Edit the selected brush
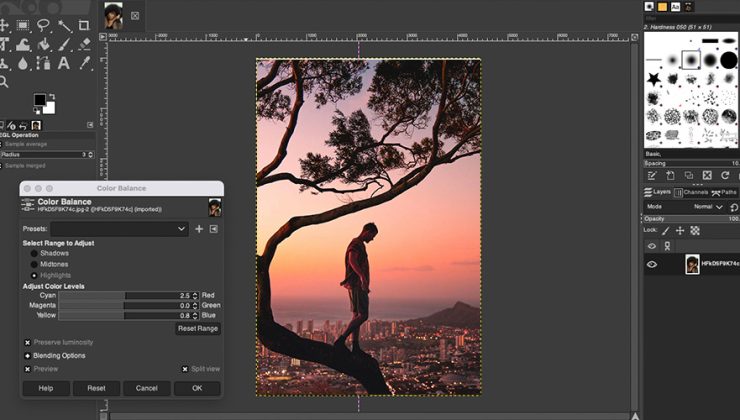The image size is (740, 420). (652, 176)
